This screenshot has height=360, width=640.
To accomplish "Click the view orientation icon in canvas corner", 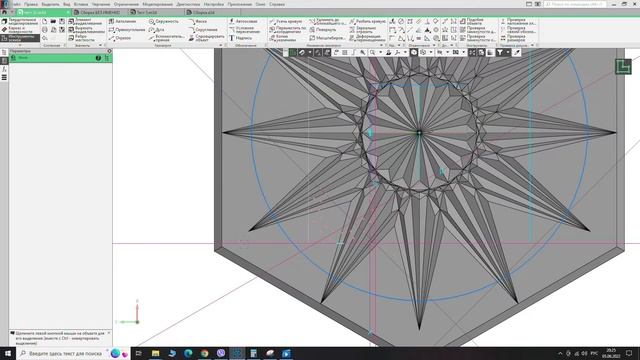I will coord(623,67).
